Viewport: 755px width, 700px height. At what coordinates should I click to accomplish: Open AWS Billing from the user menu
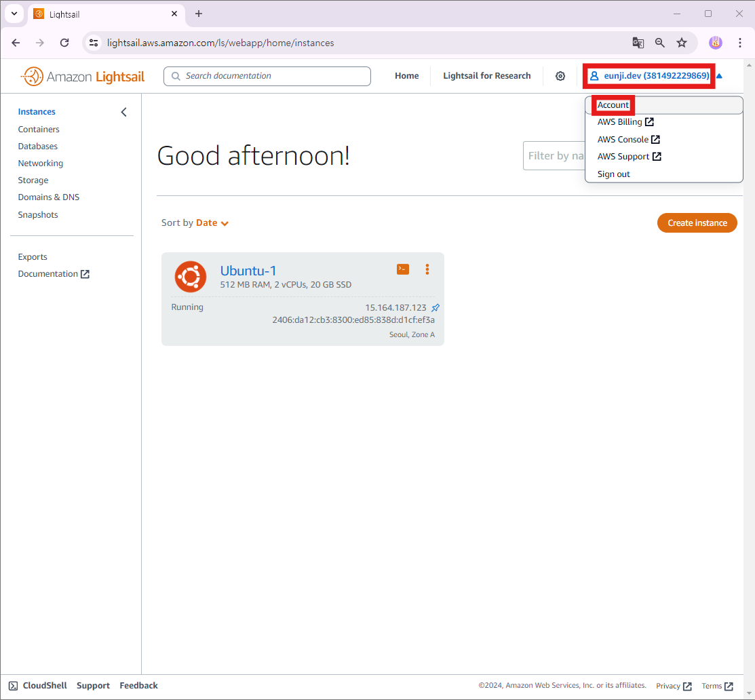pos(625,122)
